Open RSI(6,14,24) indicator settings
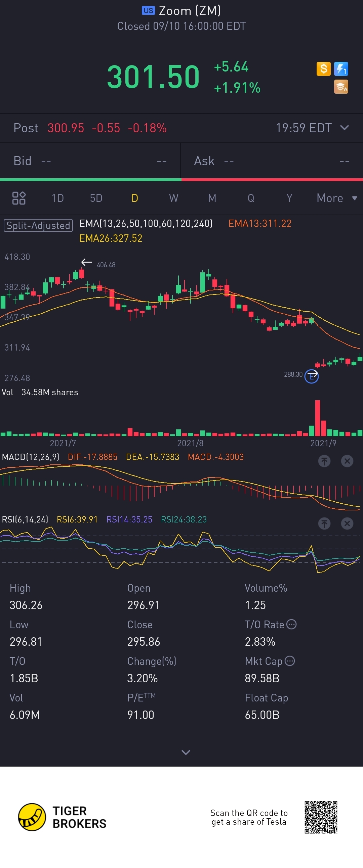This screenshot has height=868, width=363. pyautogui.click(x=25, y=519)
